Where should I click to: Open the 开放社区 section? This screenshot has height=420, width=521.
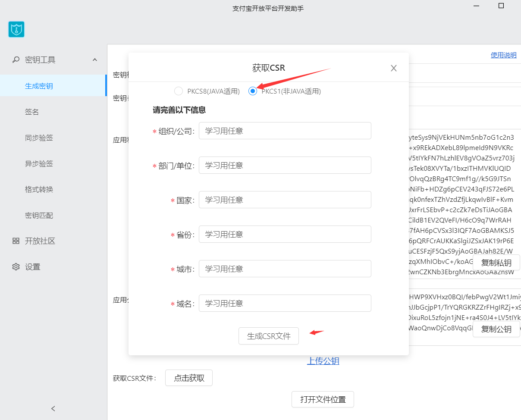tap(40, 241)
